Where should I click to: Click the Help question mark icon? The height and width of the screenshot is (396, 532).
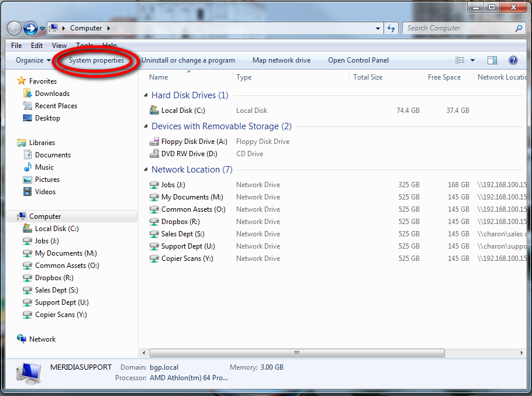coord(513,60)
